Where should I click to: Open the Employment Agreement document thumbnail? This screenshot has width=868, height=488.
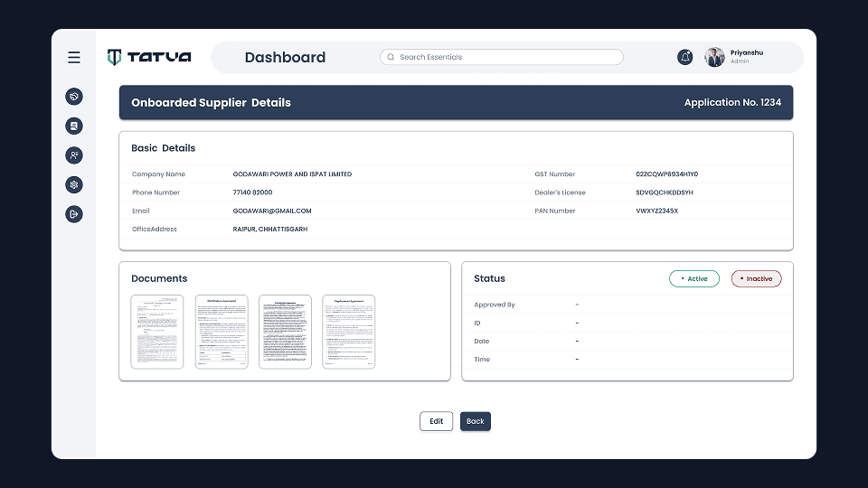[349, 332]
